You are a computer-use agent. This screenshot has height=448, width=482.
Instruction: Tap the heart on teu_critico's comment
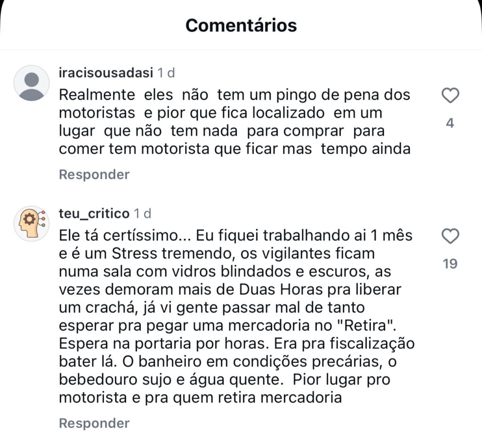pyautogui.click(x=450, y=236)
